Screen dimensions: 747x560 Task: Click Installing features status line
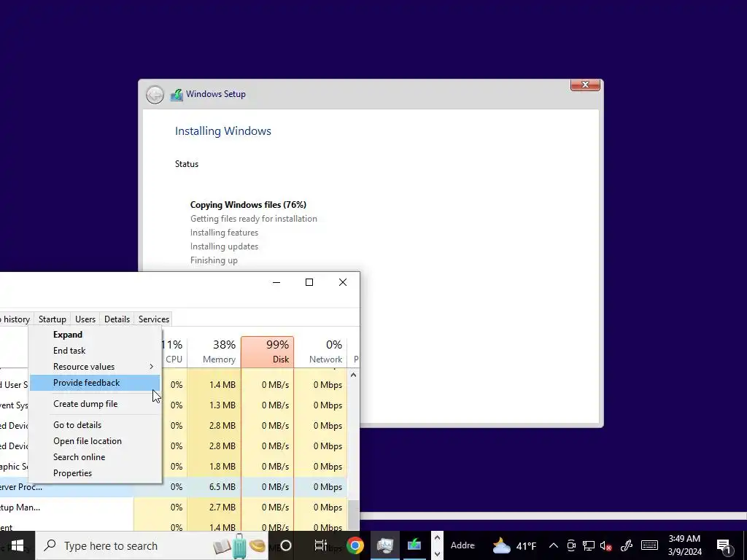pyautogui.click(x=225, y=233)
